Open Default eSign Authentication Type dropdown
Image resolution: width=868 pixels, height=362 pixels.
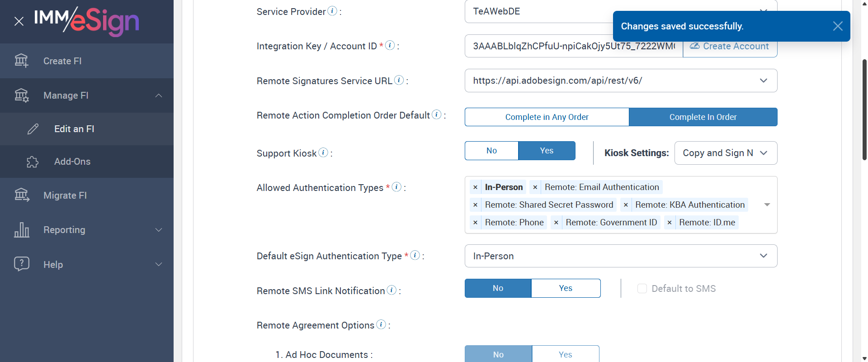pyautogui.click(x=763, y=256)
